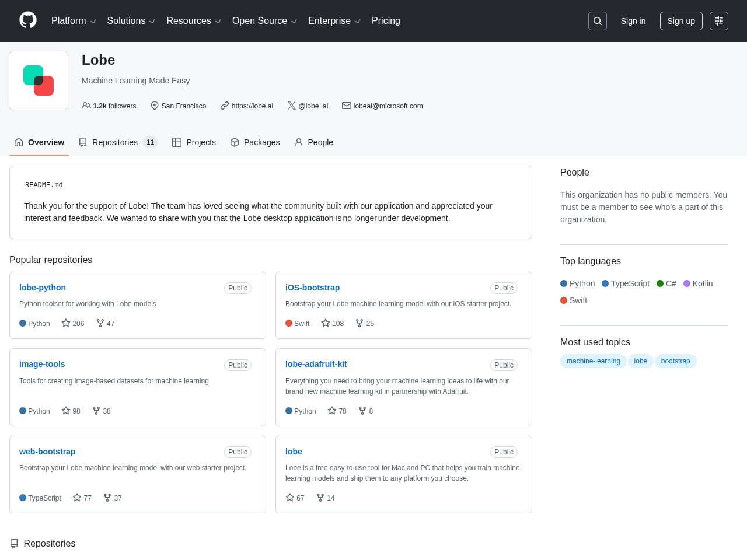This screenshot has width=747, height=560.
Task: Expand the Platform menu dropdown
Action: coord(74,21)
